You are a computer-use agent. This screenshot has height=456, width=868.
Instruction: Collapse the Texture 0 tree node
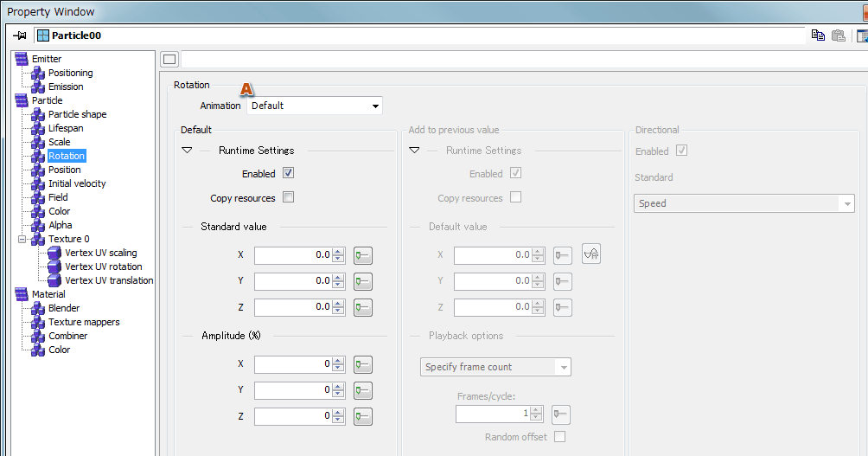pyautogui.click(x=22, y=239)
